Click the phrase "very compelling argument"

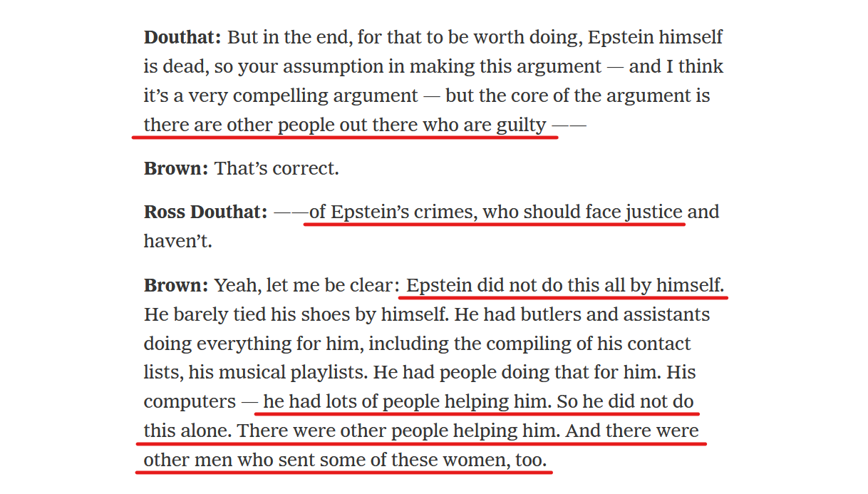click(303, 96)
